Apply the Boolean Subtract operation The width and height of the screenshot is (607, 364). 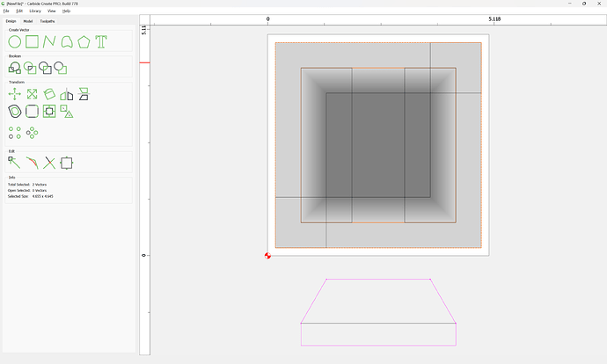[x=45, y=68]
